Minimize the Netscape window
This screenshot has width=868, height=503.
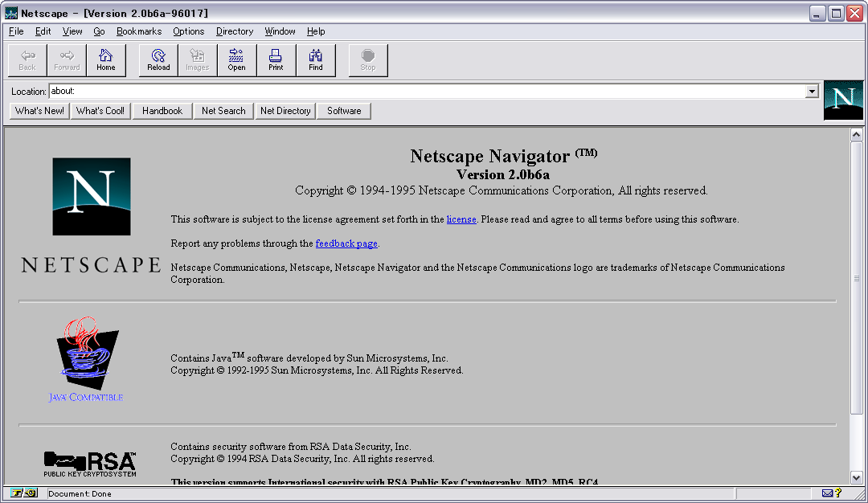click(817, 14)
